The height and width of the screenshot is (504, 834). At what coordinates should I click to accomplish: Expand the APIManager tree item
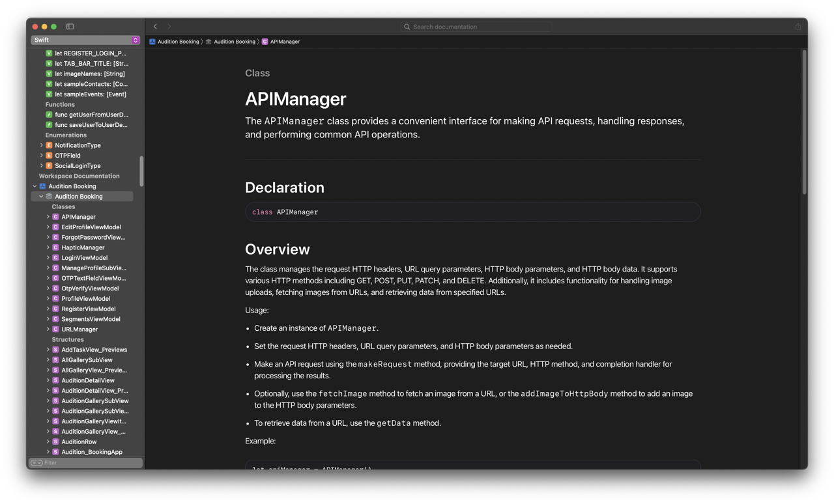point(48,217)
